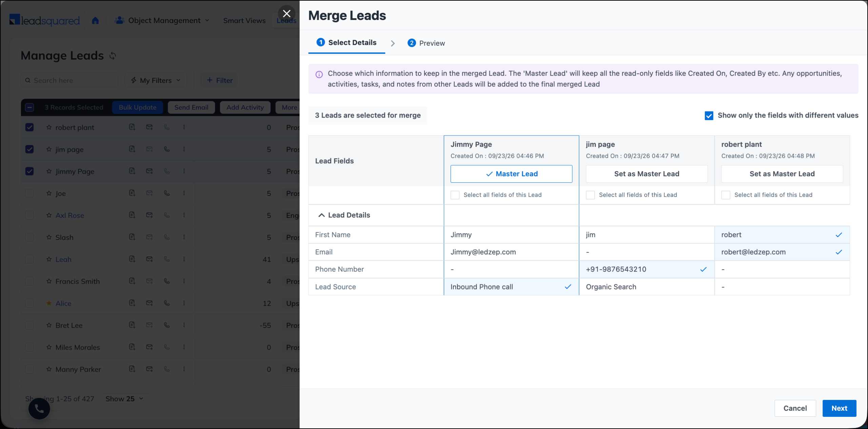
Task: Open three-dot menu for Axl Rose
Action: click(184, 215)
